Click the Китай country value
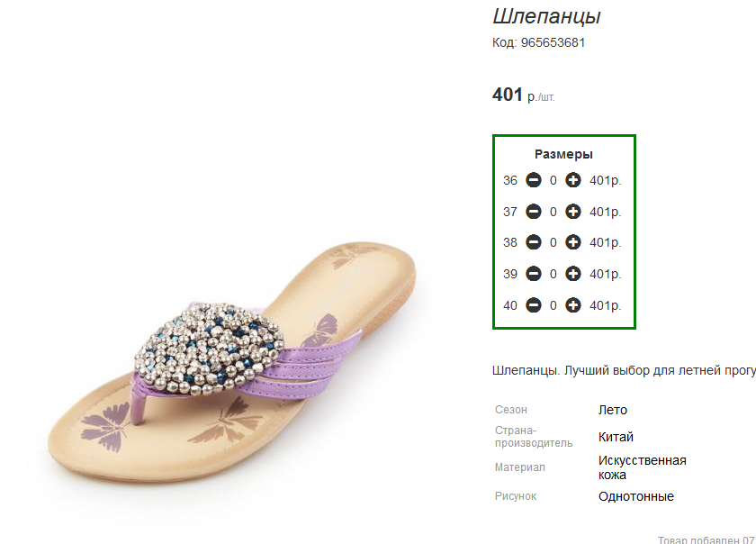This screenshot has height=544, width=756. pos(616,437)
